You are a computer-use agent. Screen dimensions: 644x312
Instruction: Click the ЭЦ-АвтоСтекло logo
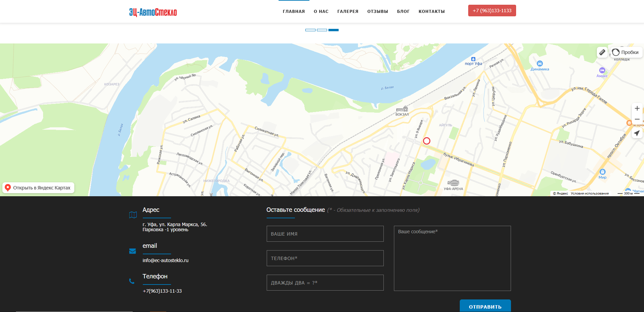coord(153,12)
